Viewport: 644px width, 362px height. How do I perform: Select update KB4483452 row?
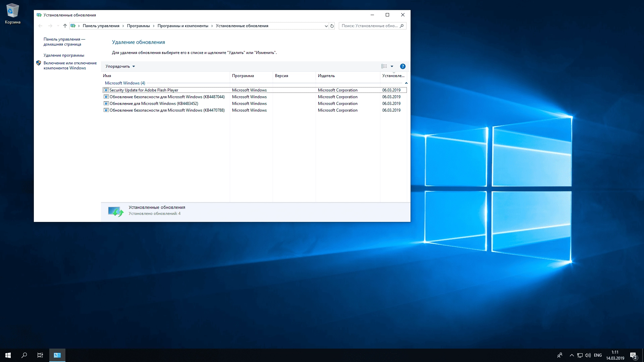255,104
